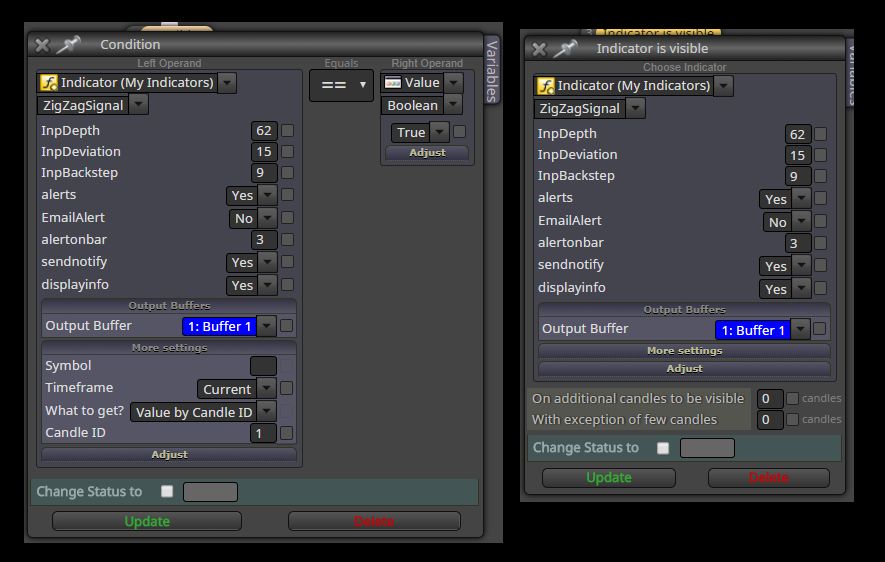Click Update button in Indicator is visible window
The height and width of the screenshot is (562, 885).
click(608, 478)
